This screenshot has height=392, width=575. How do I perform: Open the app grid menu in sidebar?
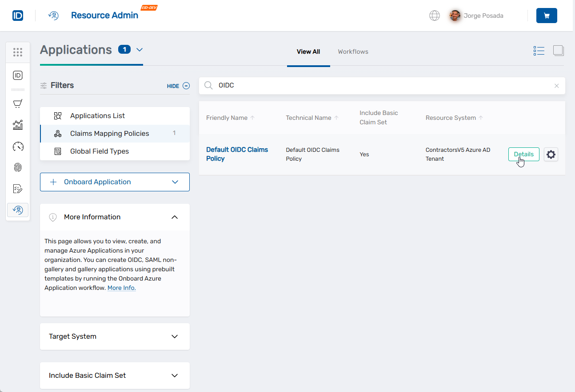click(x=18, y=52)
